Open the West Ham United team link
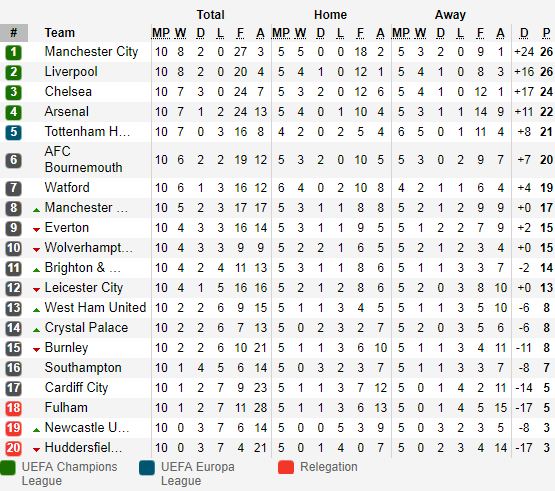555x491 pixels. click(96, 307)
